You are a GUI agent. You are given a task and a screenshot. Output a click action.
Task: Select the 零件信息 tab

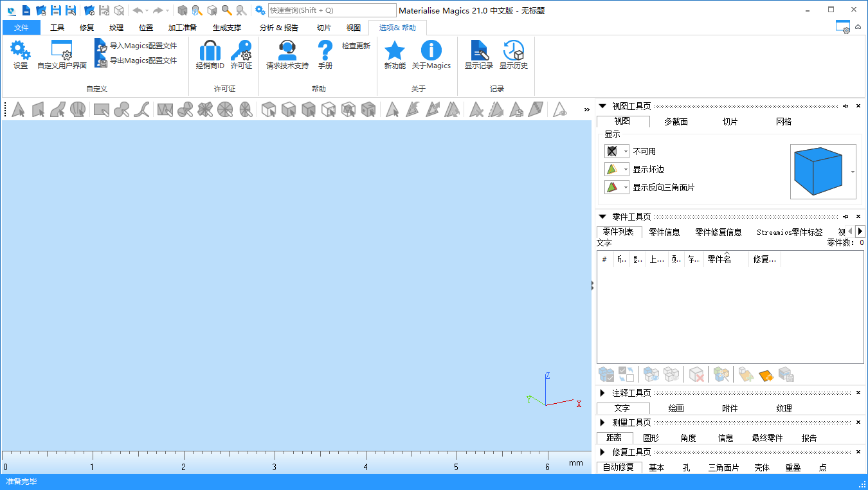click(x=664, y=232)
